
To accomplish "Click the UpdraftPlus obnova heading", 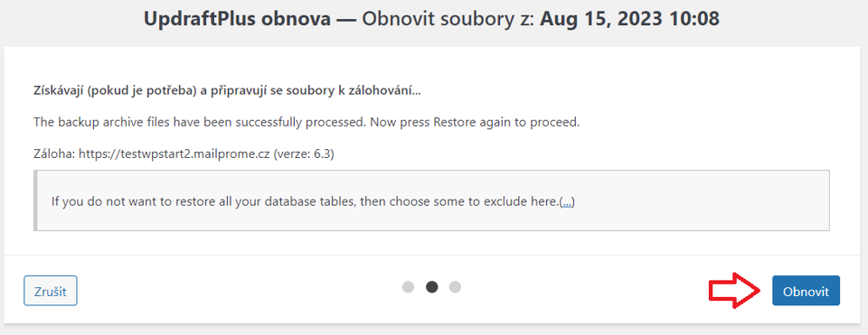I will click(x=238, y=19).
